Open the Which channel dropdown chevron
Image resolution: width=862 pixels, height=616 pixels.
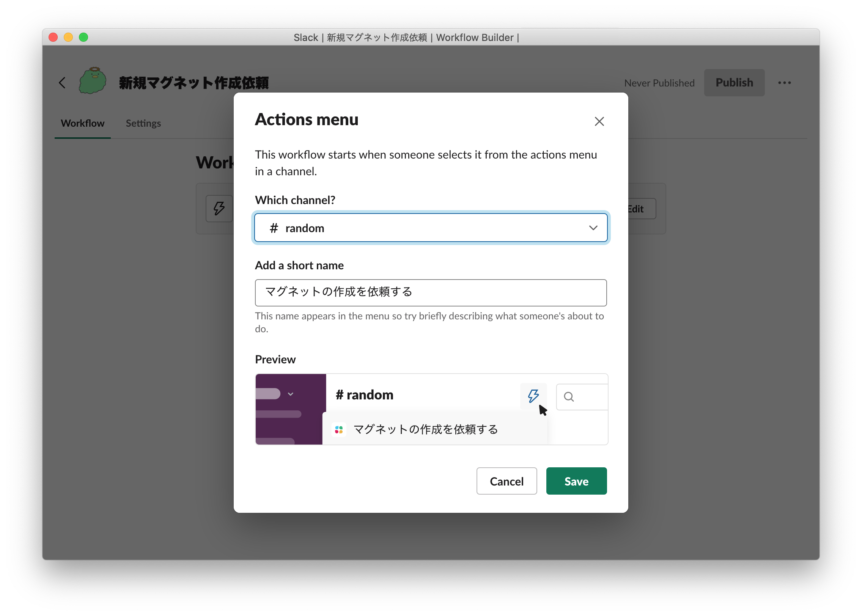tap(593, 228)
